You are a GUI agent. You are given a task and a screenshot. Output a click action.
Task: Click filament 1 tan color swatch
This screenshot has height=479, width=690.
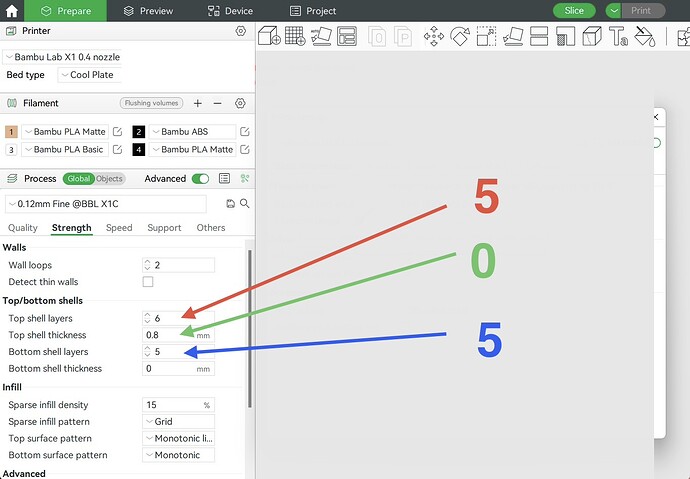(x=11, y=132)
